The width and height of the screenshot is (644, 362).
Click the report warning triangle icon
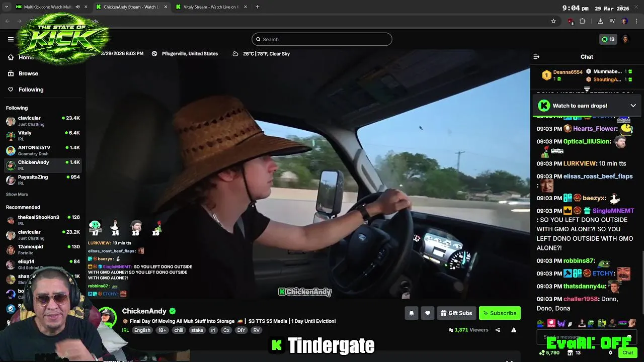pyautogui.click(x=514, y=330)
